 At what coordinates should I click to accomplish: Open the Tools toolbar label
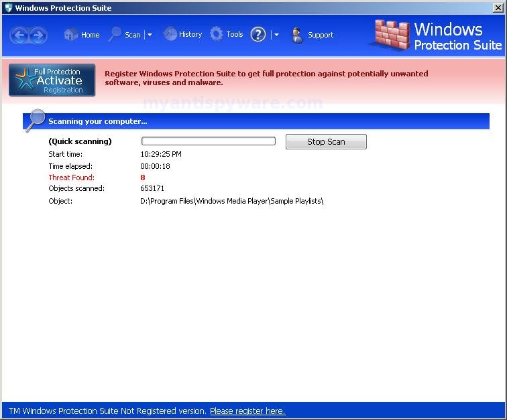tap(235, 34)
